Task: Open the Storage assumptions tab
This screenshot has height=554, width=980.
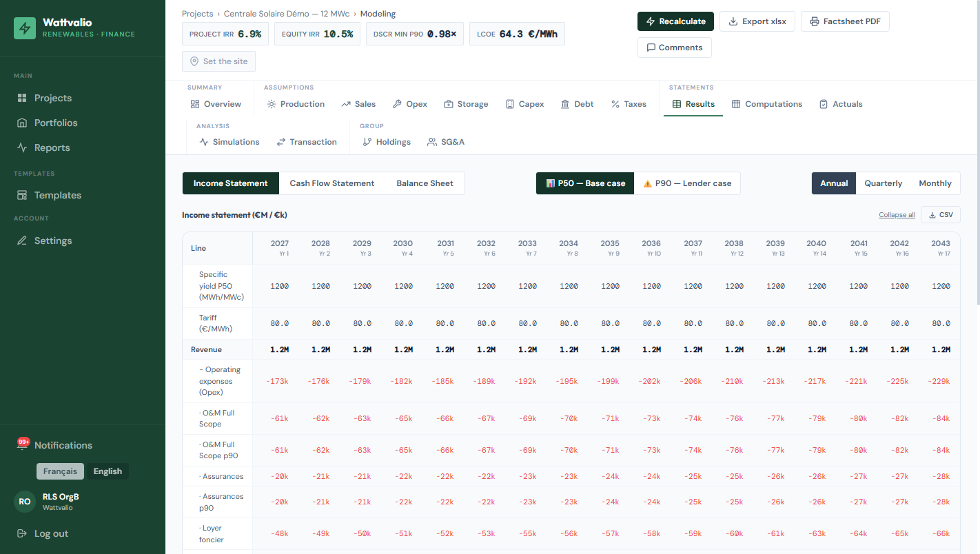Action: 466,104
